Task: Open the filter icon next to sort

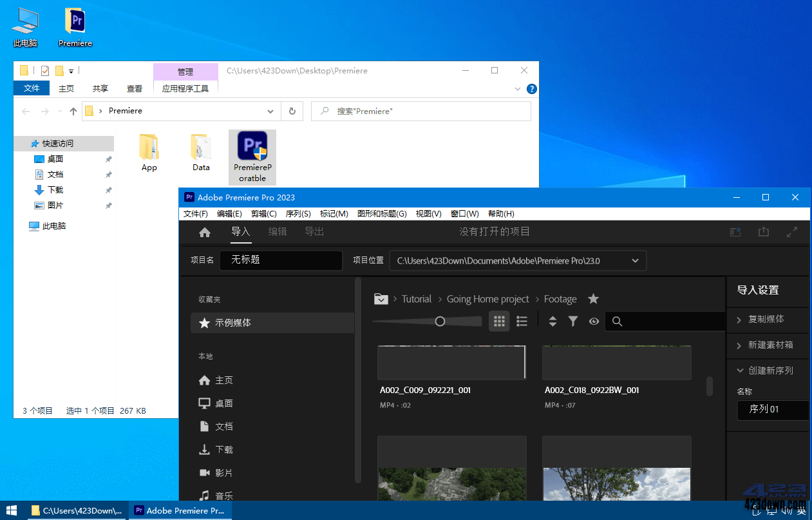Action: point(573,321)
